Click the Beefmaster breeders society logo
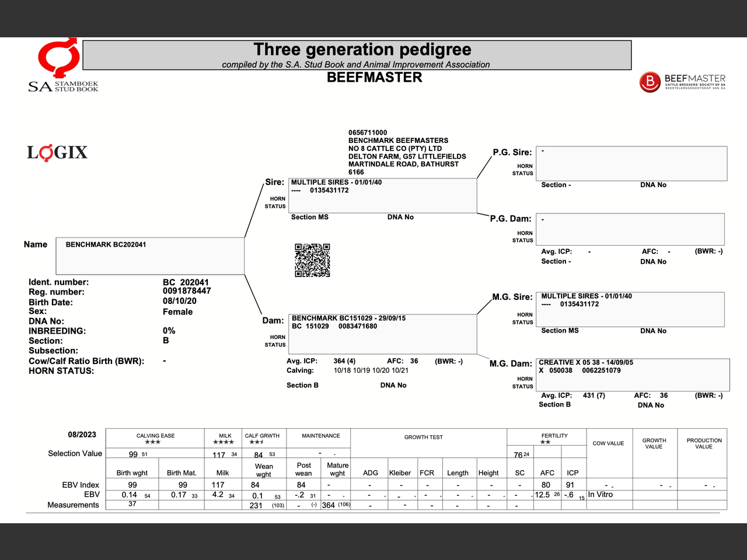The width and height of the screenshot is (747, 560). [x=682, y=82]
